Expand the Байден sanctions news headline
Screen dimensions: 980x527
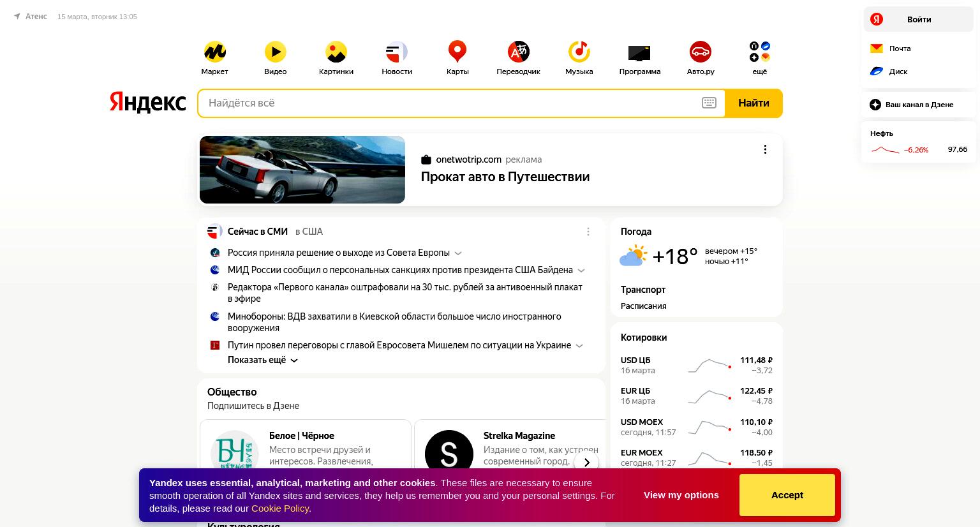point(581,271)
